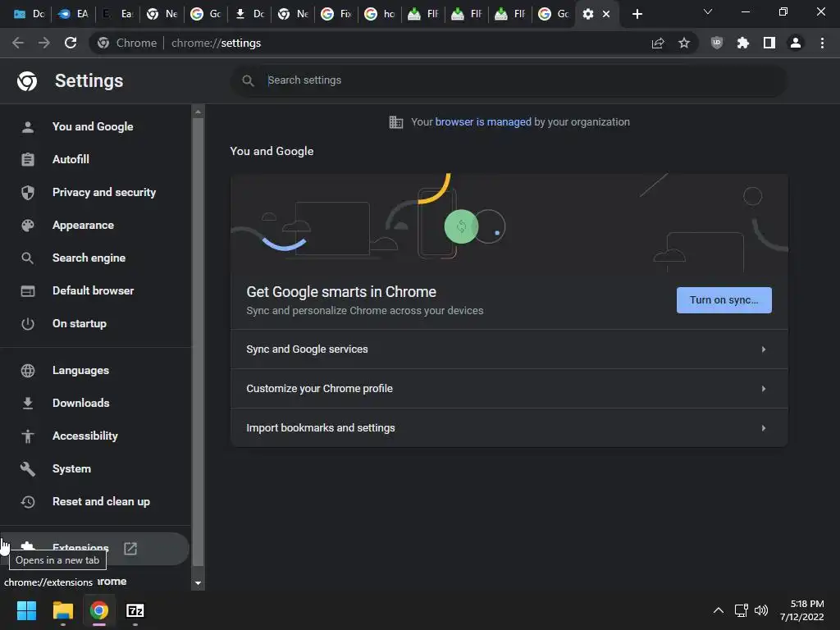840x630 pixels.
Task: Switch to the 'ho' tab
Action: click(380, 14)
